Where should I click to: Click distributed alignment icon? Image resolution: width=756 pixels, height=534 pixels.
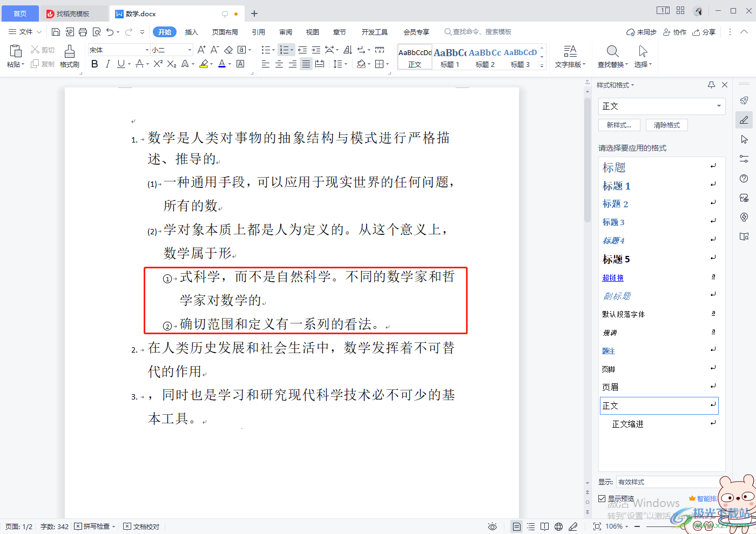320,64
